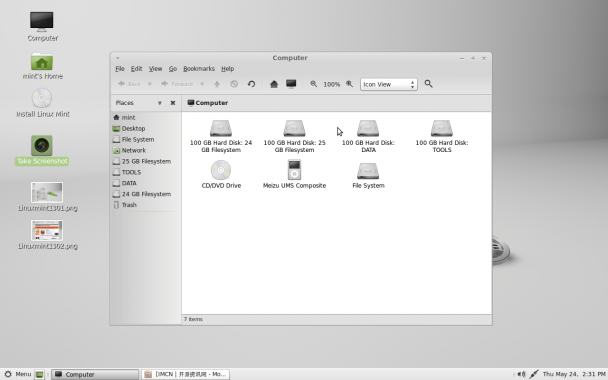
Task: Open the Edit menu
Action: point(136,69)
